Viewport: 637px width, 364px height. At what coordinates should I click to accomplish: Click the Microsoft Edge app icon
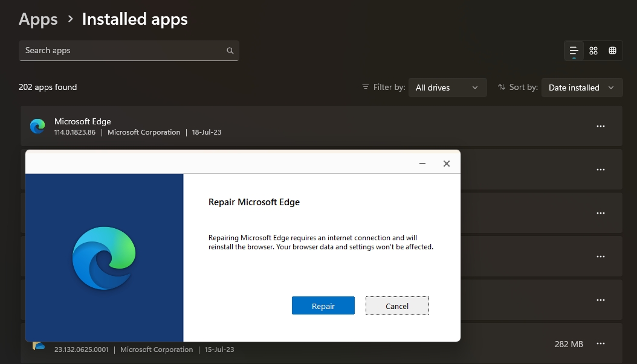pyautogui.click(x=37, y=126)
